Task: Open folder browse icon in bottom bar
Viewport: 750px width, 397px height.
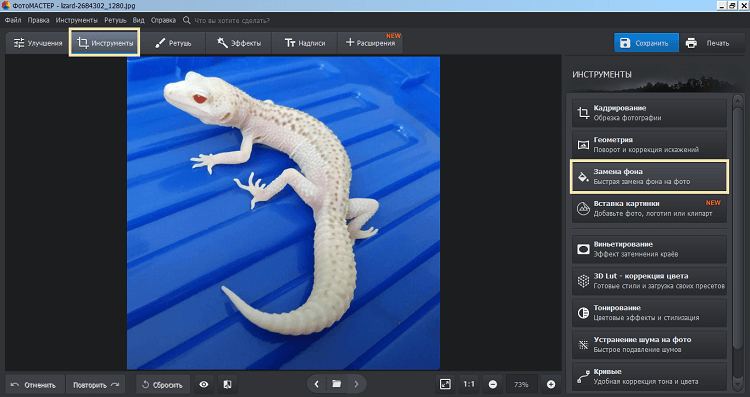Action: click(337, 384)
